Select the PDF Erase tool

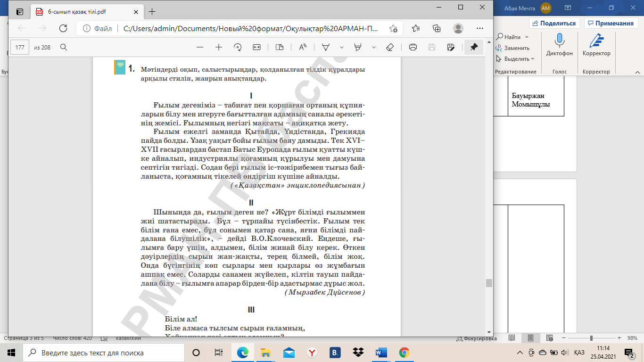(x=390, y=47)
